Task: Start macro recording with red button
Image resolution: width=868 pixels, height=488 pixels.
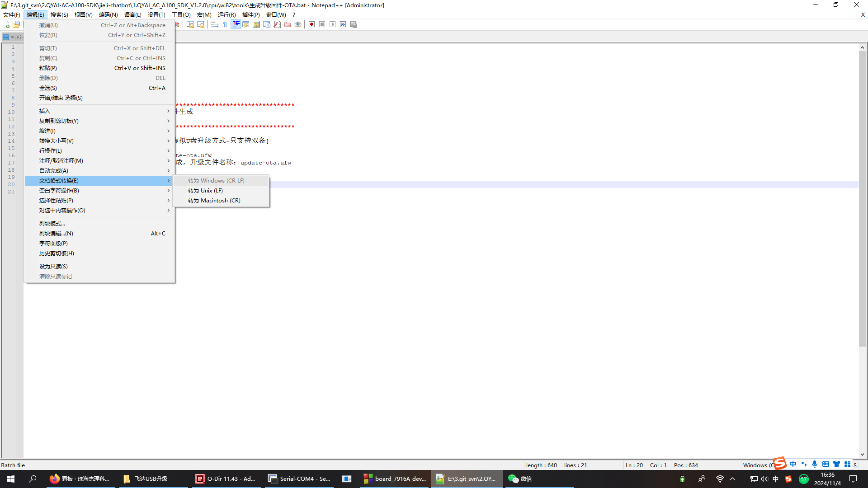Action: tap(311, 24)
